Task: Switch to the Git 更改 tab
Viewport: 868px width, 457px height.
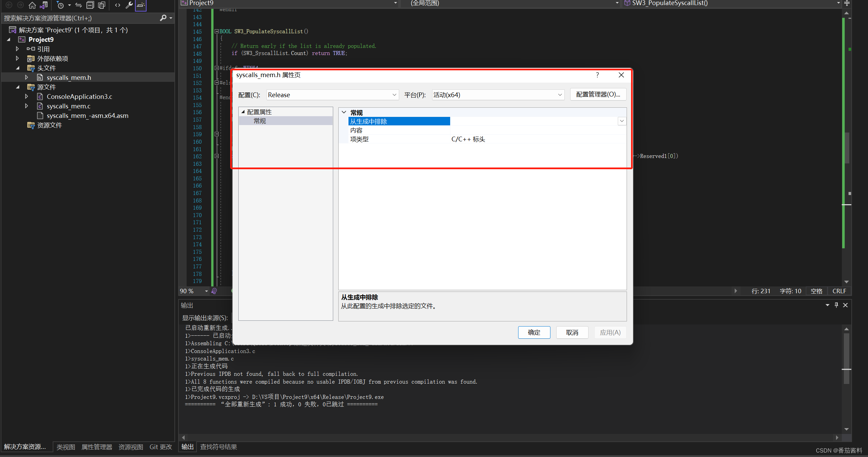Action: 161,447
